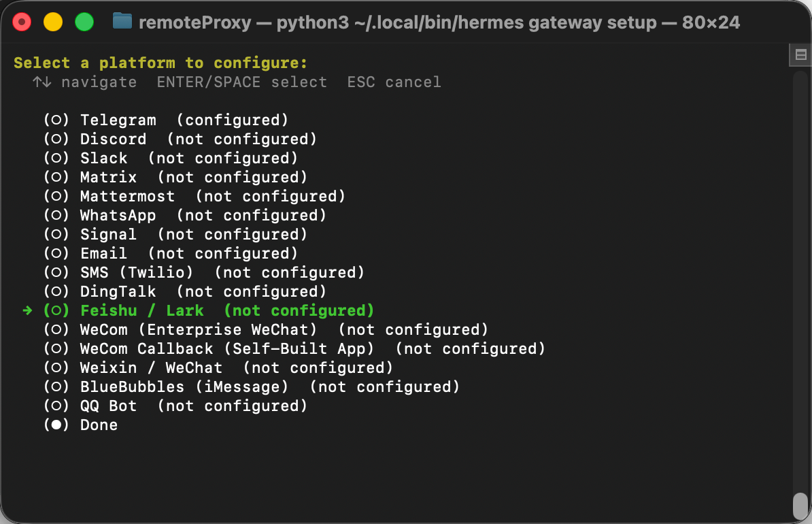
Task: Select the DingTalk radio button
Action: [56, 292]
